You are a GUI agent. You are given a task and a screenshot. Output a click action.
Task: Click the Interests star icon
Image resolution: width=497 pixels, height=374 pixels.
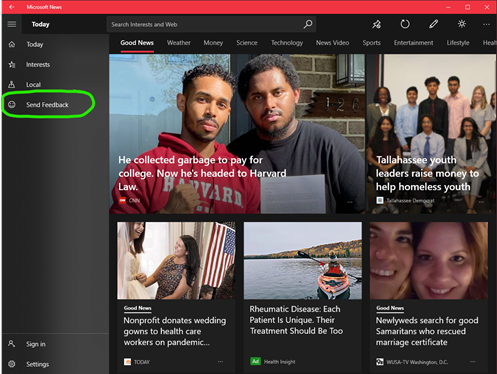pos(12,64)
